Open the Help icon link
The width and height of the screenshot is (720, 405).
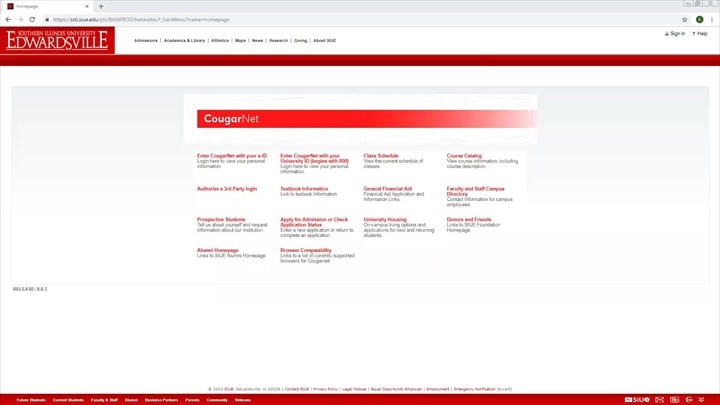click(699, 33)
